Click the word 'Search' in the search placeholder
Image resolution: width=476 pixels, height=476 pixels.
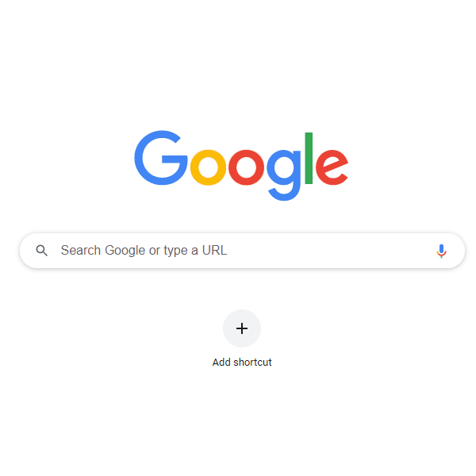click(81, 251)
